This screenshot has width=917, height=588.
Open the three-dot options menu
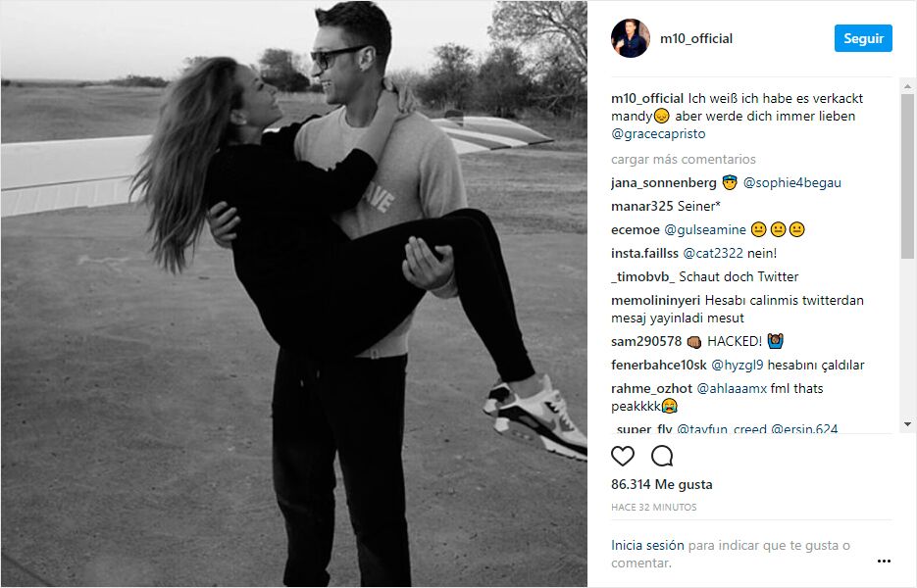tap(884, 562)
